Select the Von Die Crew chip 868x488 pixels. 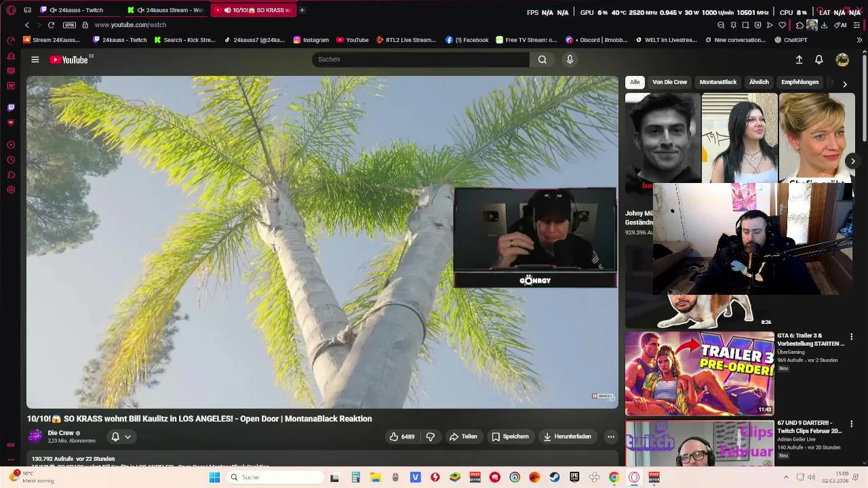click(x=670, y=82)
